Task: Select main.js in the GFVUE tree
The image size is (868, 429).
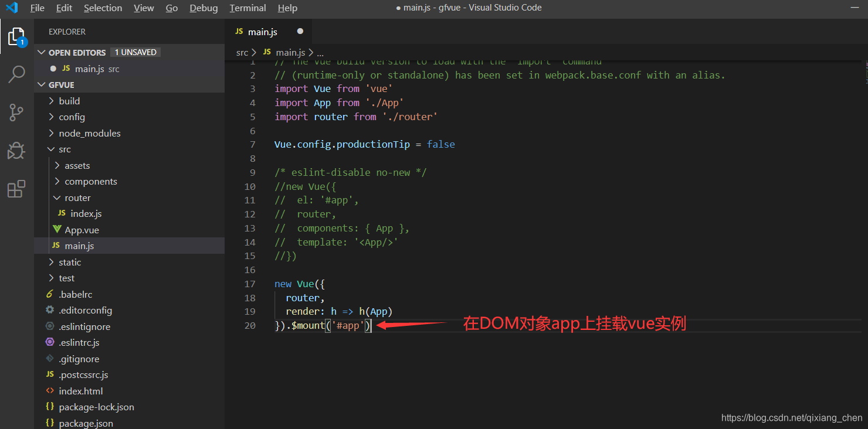Action: pos(129,246)
